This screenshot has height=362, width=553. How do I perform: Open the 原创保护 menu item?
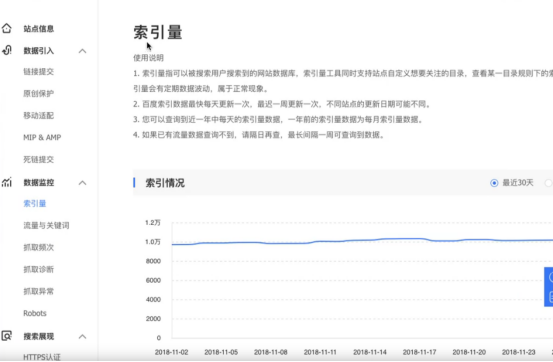tap(38, 93)
